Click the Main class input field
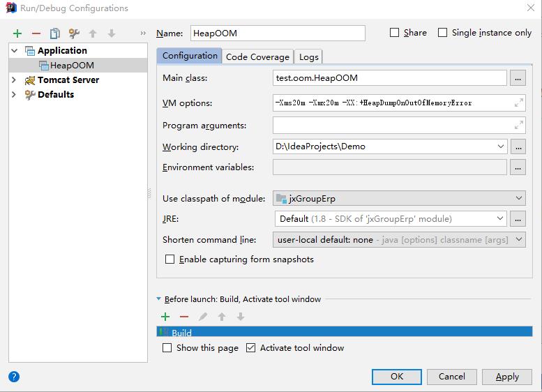Image resolution: width=542 pixels, height=392 pixels. click(390, 78)
